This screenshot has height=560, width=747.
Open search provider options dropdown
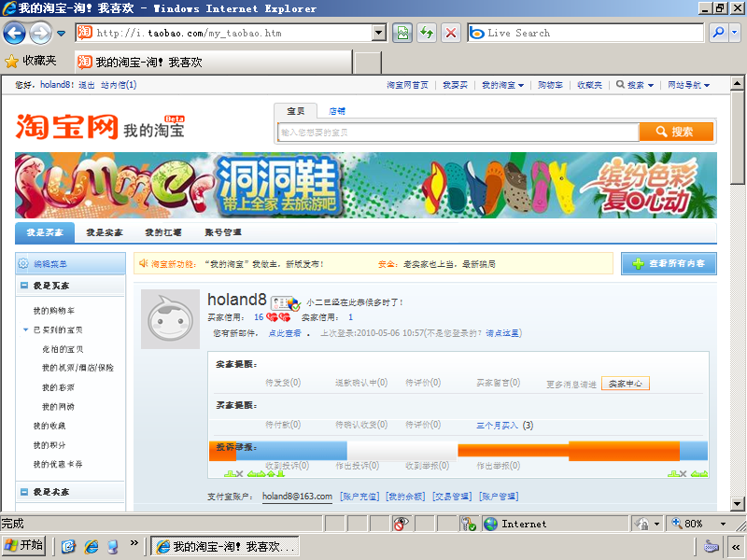734,33
